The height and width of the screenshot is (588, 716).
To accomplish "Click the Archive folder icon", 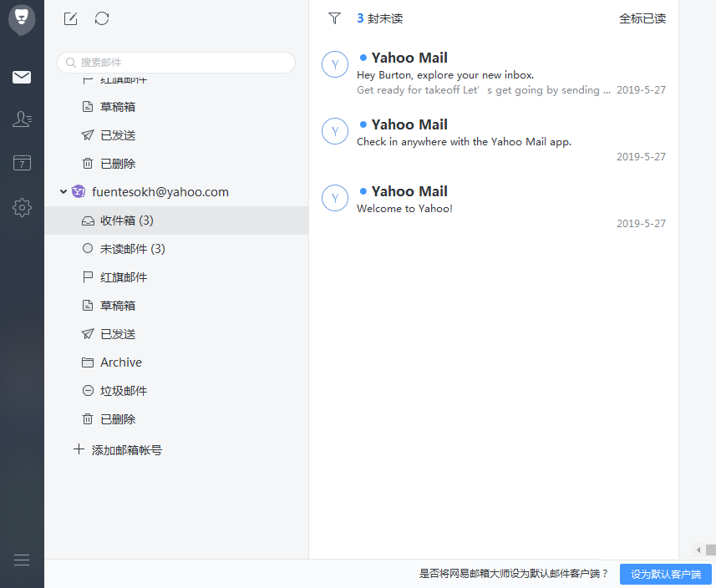I will (88, 362).
